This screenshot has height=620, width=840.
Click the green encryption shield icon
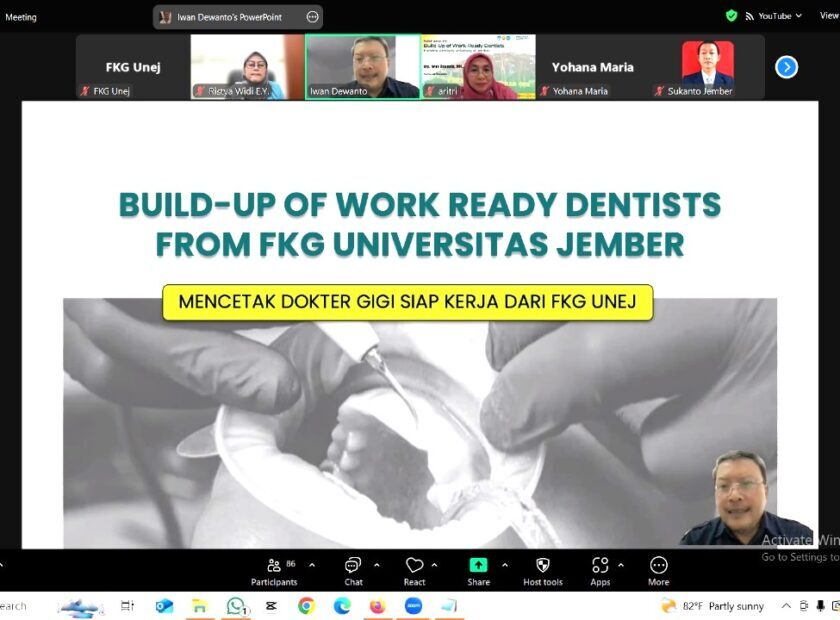(731, 16)
